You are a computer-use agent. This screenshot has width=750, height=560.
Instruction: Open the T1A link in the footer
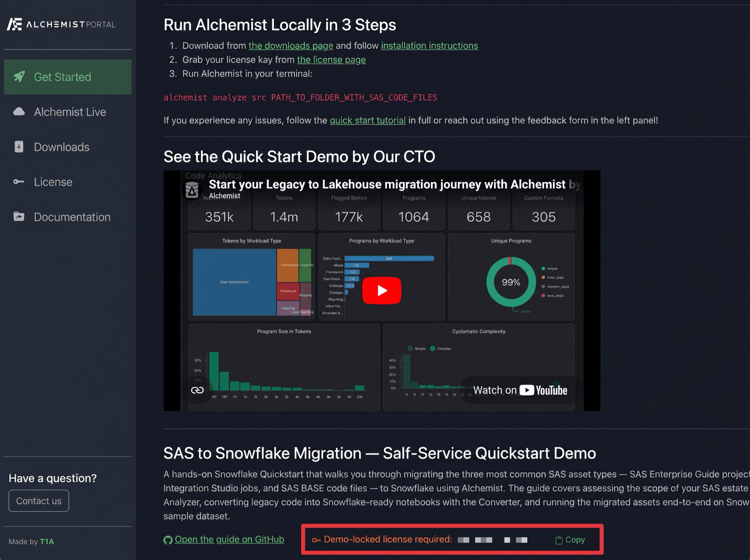[47, 542]
